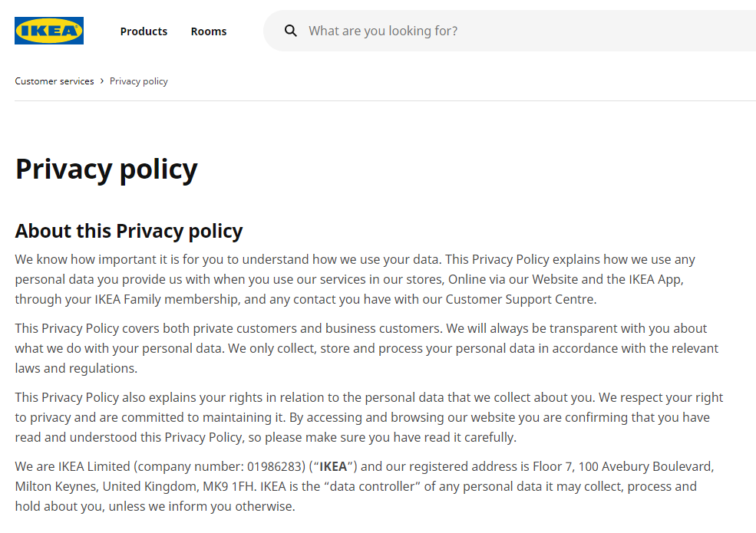Select the bold 'IKEA' text in the last paragraph
Image resolution: width=756 pixels, height=533 pixels.
tap(334, 466)
